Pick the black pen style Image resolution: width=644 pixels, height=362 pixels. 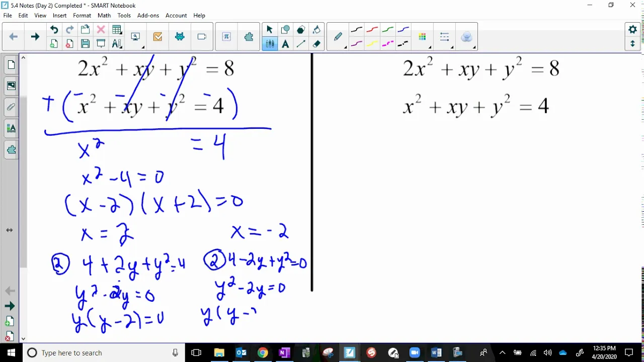click(356, 30)
